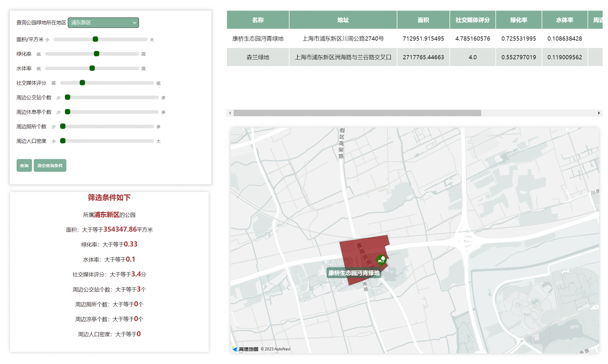Click the 水体率 slider handle
This screenshot has height=364, width=608.
pos(92,68)
